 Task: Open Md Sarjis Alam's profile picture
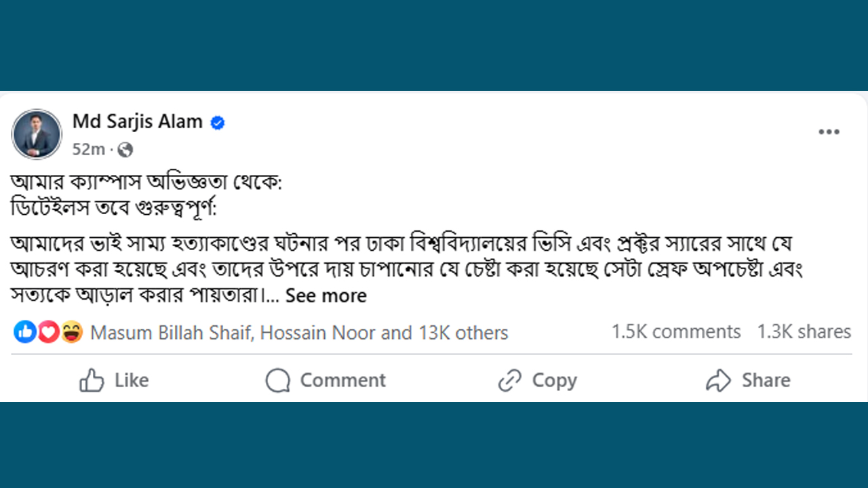click(37, 134)
